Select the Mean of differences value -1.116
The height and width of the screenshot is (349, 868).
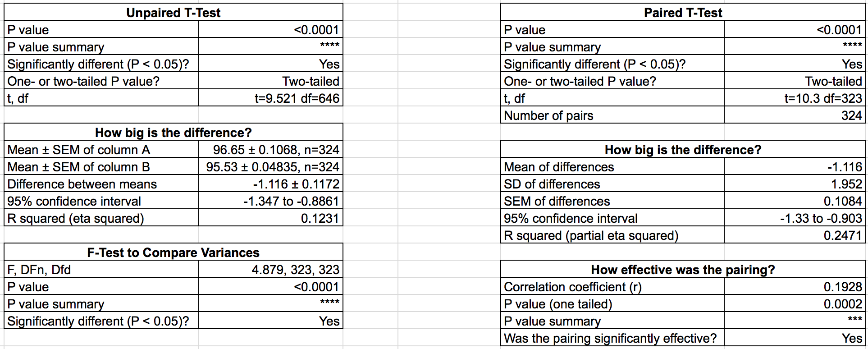845,167
